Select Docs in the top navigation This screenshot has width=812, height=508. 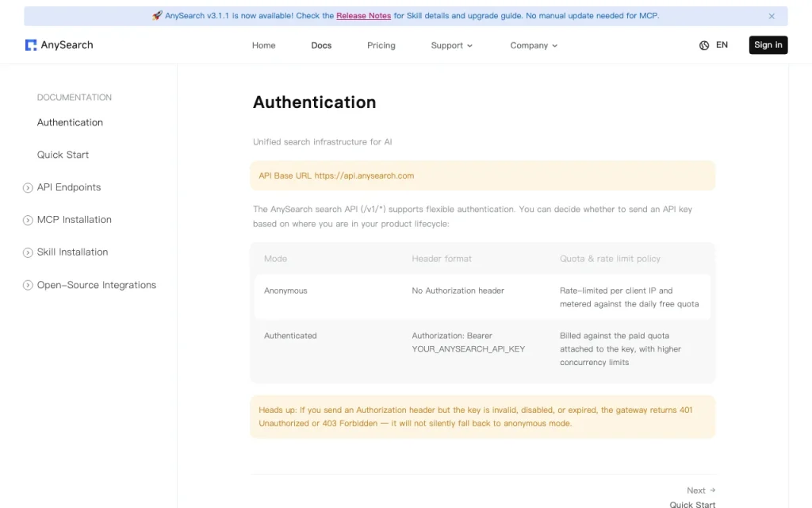tap(321, 45)
